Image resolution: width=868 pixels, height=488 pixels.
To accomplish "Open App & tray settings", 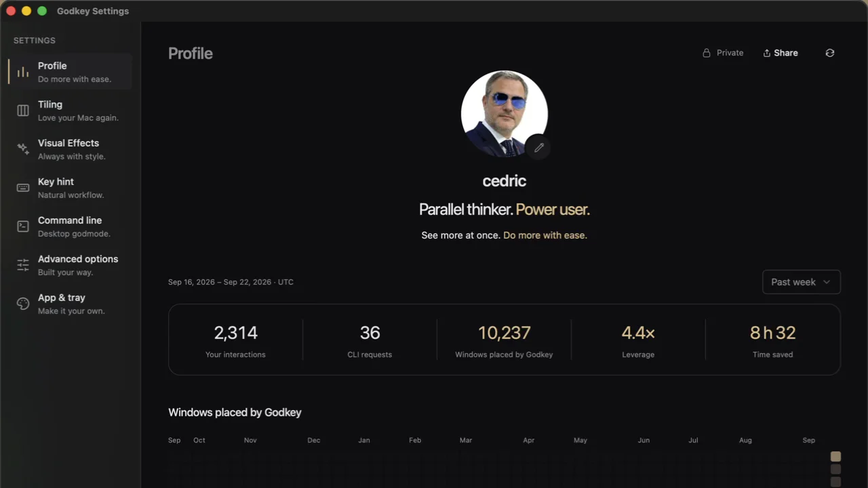I will (70, 304).
